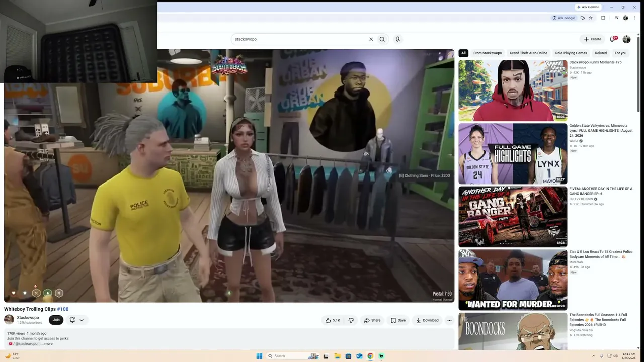The image size is (644, 362).
Task: Click the install app icon in address bar
Action: [x=583, y=18]
